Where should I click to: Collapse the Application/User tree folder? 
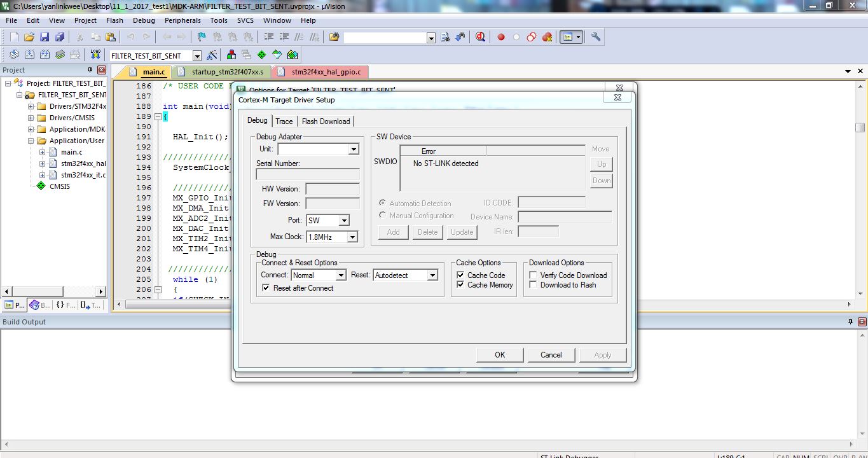31,141
